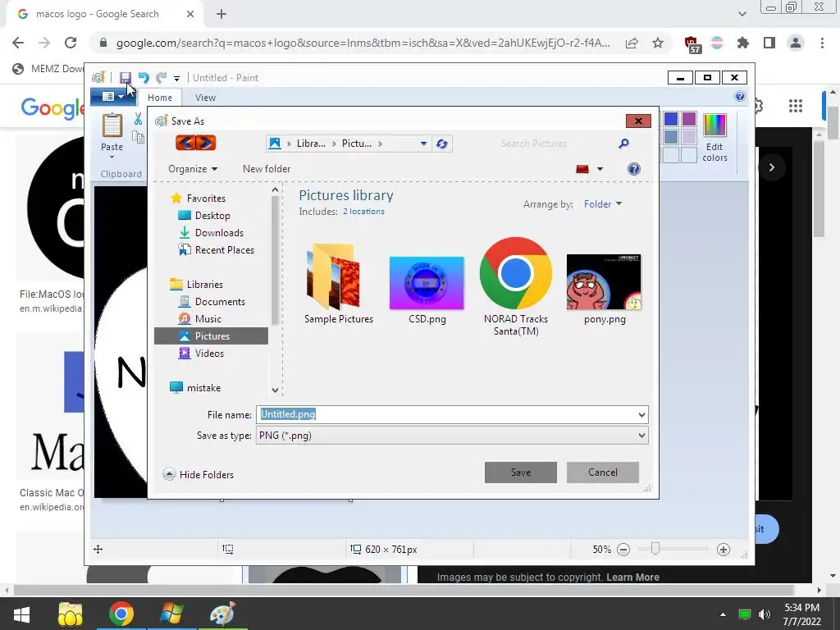The height and width of the screenshot is (630, 840).
Task: Select the computer named mistake
Action: (x=195, y=388)
